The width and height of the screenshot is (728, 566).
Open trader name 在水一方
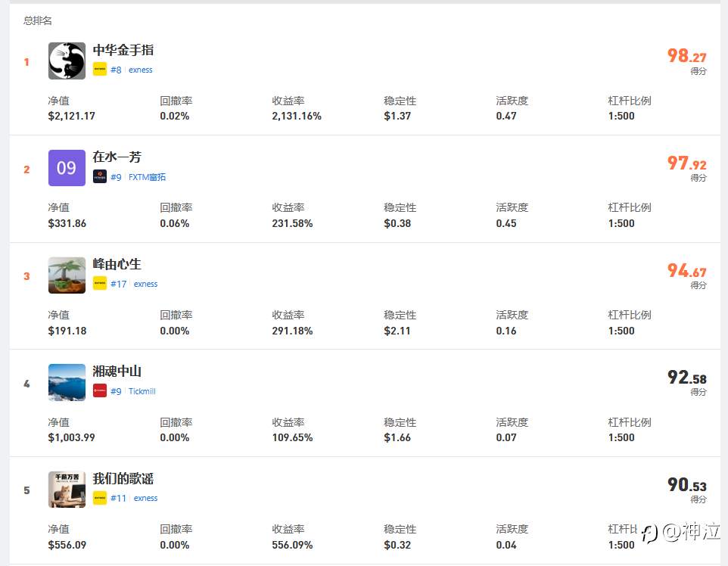[117, 157]
